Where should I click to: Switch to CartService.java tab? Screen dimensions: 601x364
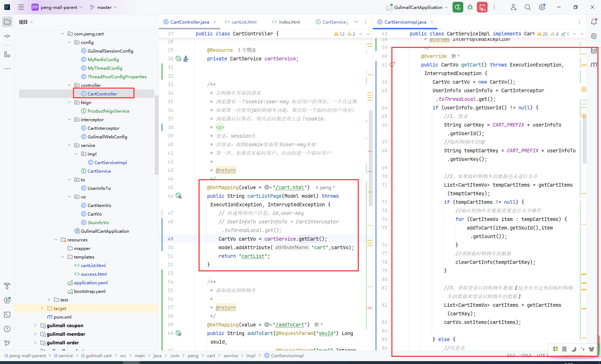click(332, 22)
